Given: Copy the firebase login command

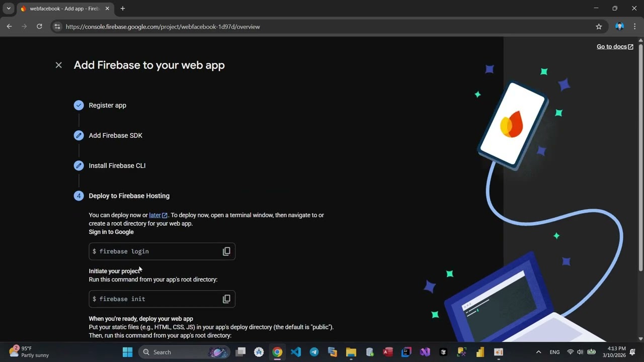Looking at the screenshot, I should [x=226, y=251].
